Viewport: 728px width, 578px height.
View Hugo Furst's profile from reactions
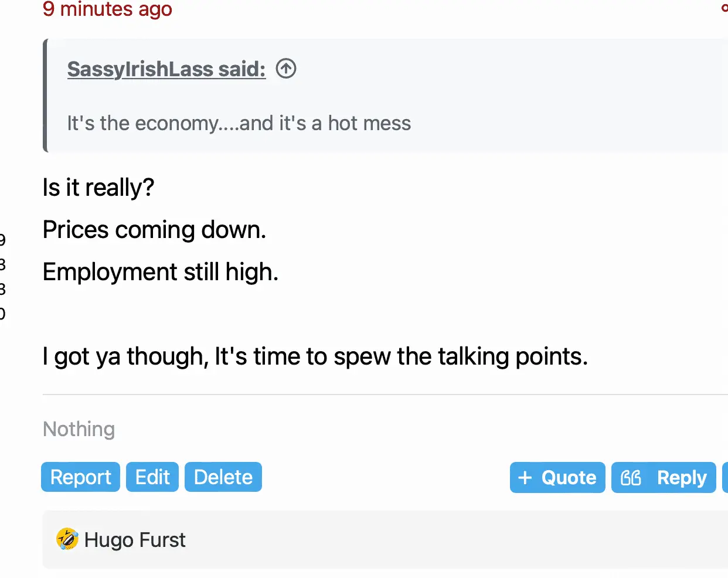click(x=135, y=540)
